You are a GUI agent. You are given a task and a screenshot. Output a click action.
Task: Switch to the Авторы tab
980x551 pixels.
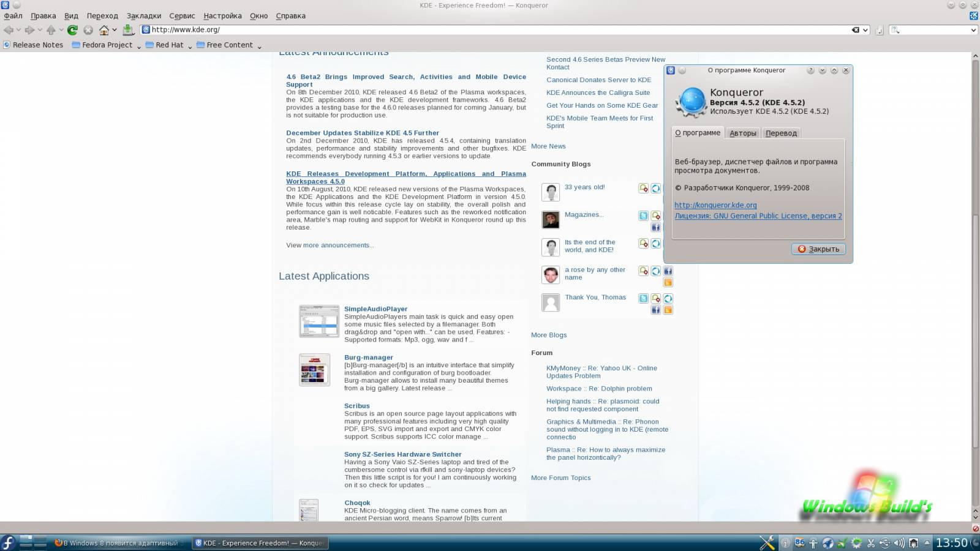pyautogui.click(x=743, y=133)
